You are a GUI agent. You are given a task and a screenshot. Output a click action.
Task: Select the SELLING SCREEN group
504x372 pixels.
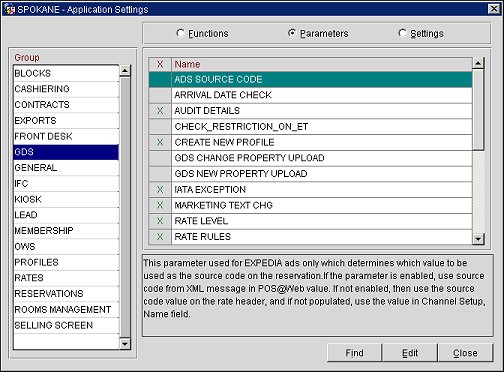(x=66, y=325)
